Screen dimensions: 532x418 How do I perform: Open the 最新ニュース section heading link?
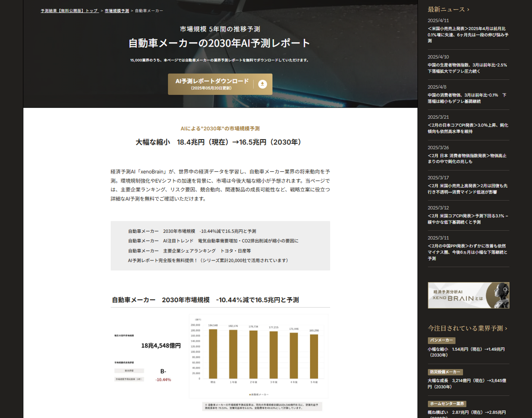pyautogui.click(x=449, y=10)
